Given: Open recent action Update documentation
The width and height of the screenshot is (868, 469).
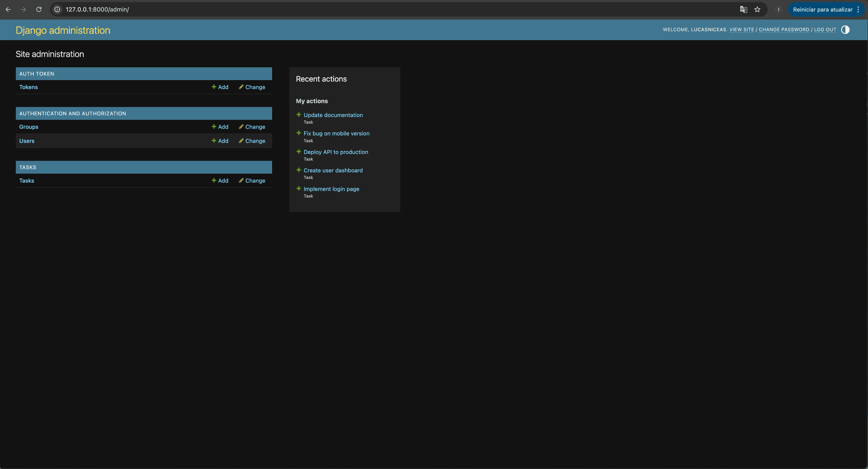Looking at the screenshot, I should click(333, 115).
